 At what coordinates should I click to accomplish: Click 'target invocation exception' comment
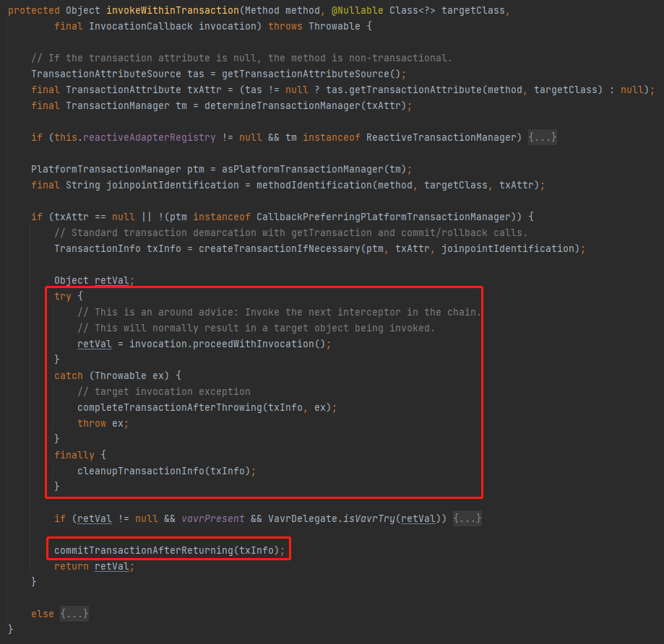164,392
